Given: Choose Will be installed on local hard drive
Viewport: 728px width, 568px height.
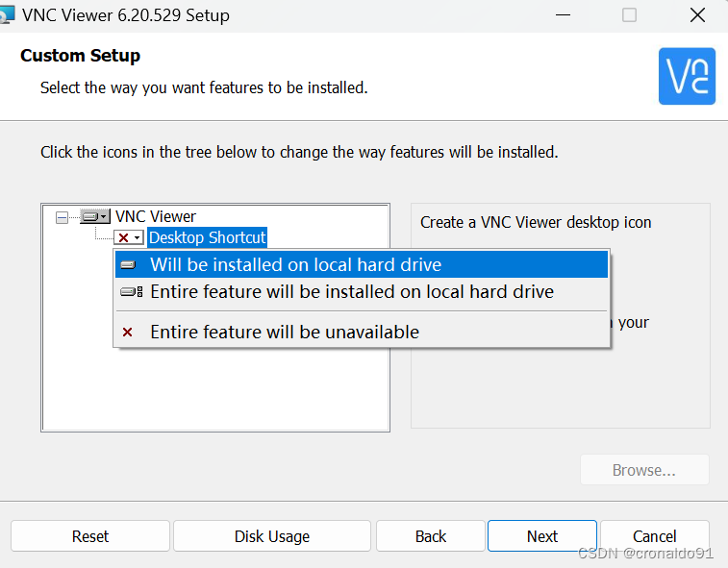Looking at the screenshot, I should coord(362,264).
